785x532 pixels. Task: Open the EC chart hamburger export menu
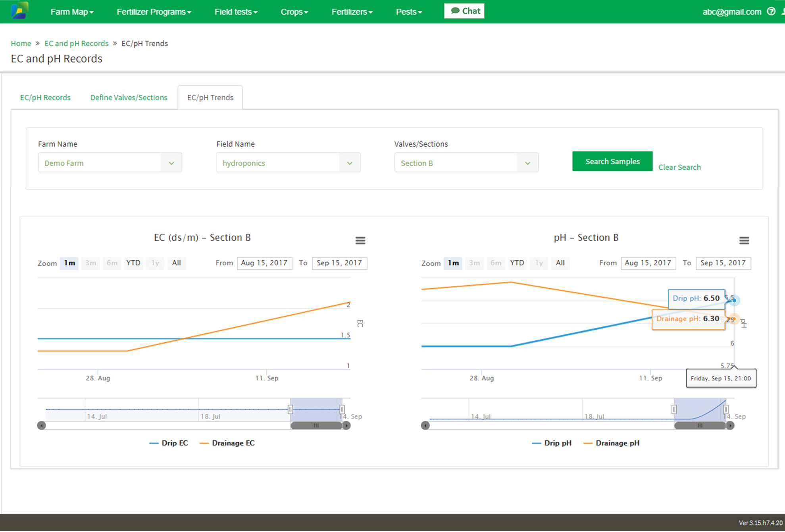click(x=360, y=240)
